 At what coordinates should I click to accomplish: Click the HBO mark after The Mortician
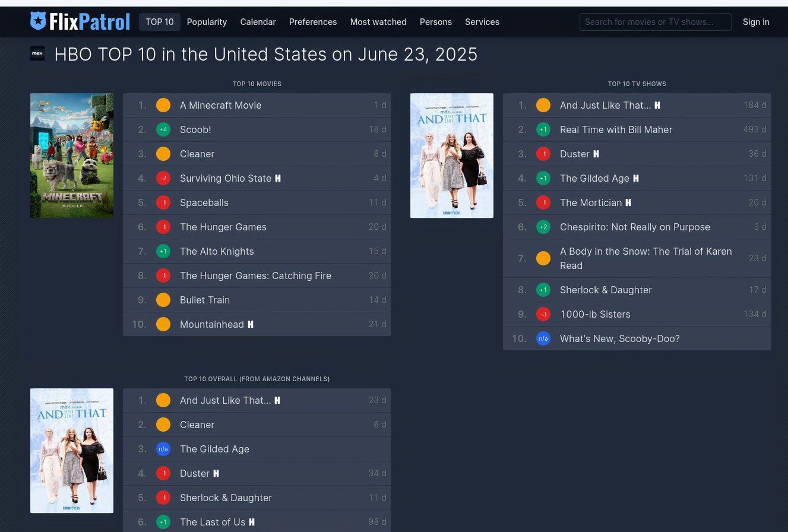[628, 202]
